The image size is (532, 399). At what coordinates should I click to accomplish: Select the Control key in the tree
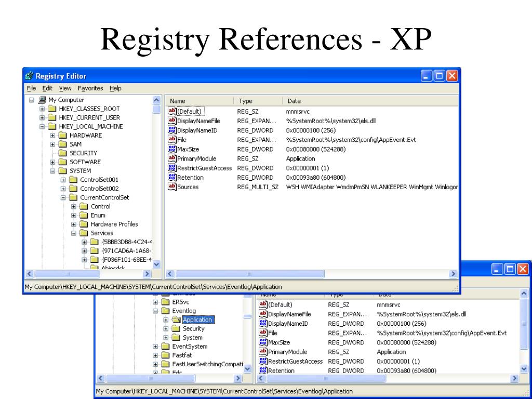[100, 206]
